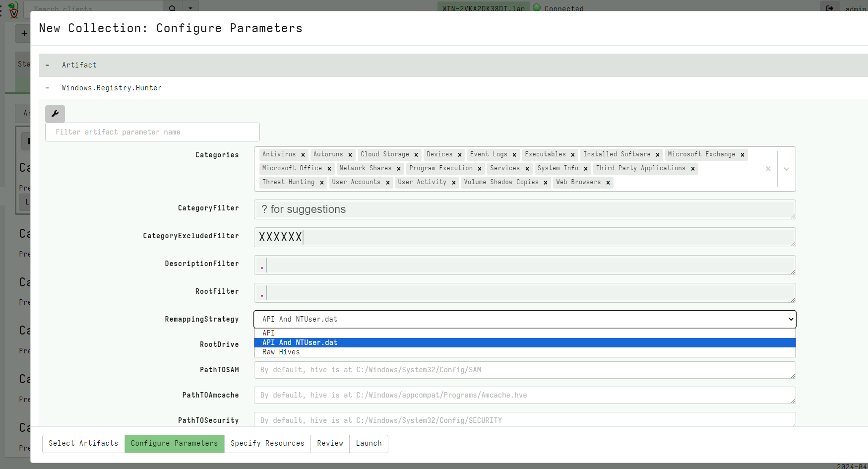This screenshot has width=868, height=469.
Task: Collapse the Windows.Registry.Hunter section
Action: pos(47,88)
